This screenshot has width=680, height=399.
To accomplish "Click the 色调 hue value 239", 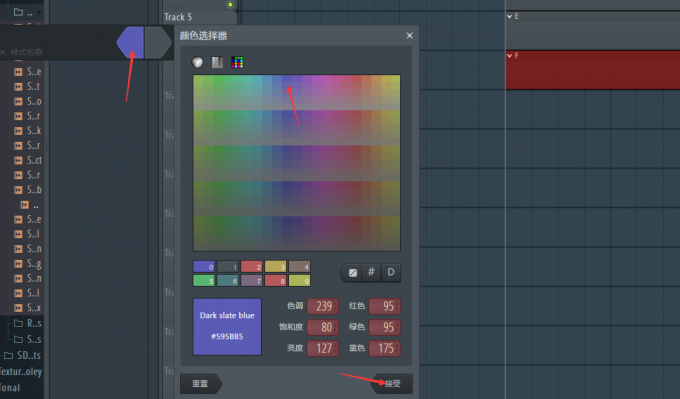I will click(323, 306).
